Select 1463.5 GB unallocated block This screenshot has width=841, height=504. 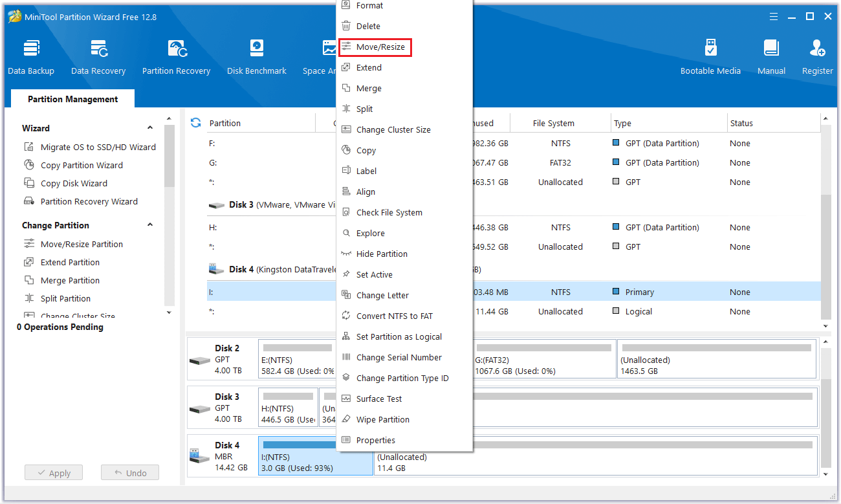tap(717, 360)
